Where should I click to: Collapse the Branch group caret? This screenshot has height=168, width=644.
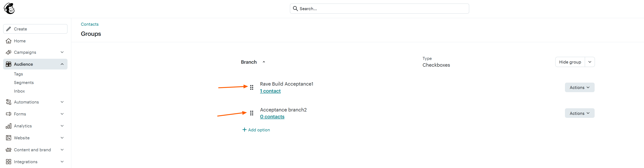click(x=264, y=62)
